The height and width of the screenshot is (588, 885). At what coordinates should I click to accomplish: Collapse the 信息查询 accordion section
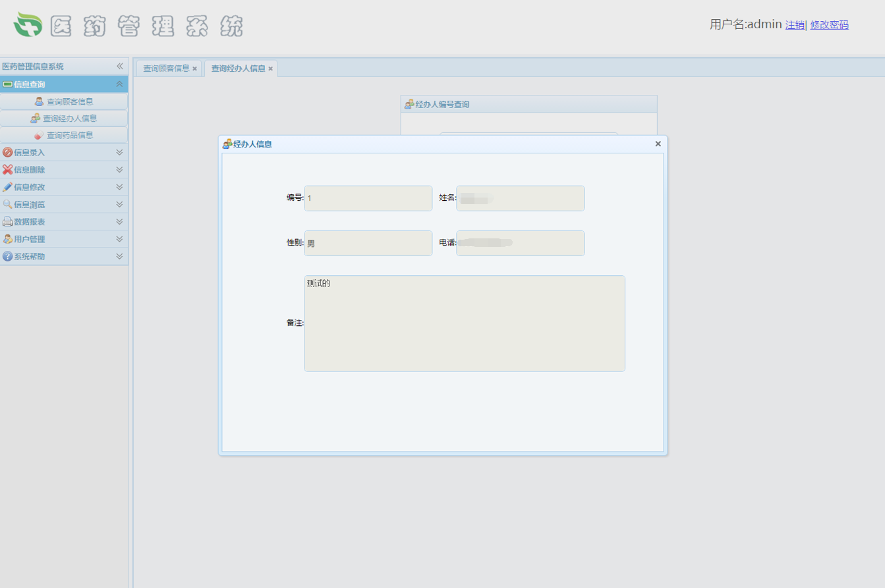coord(119,84)
